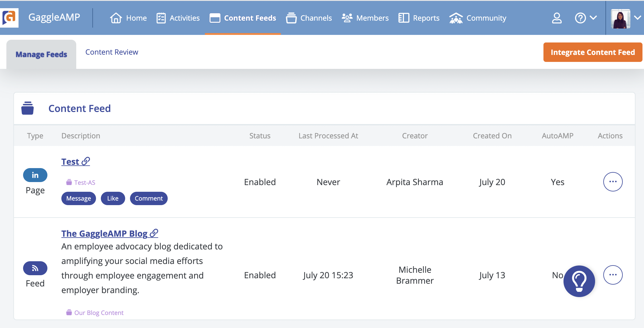
Task: Click the July 13 created date
Action: click(x=492, y=275)
